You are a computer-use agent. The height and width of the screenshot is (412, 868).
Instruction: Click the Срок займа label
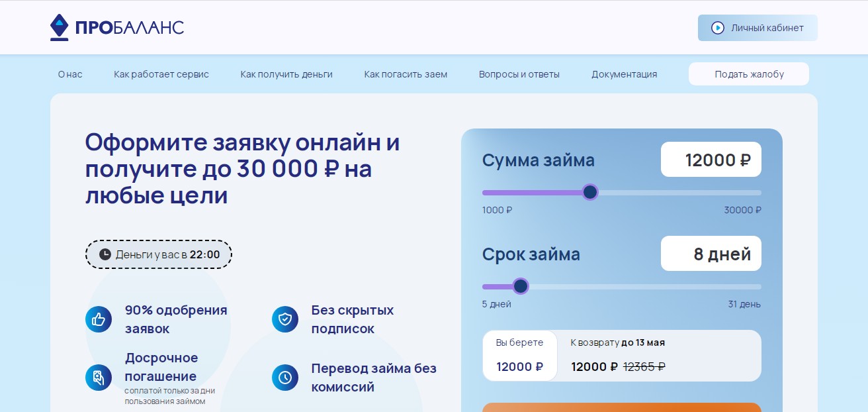[531, 254]
